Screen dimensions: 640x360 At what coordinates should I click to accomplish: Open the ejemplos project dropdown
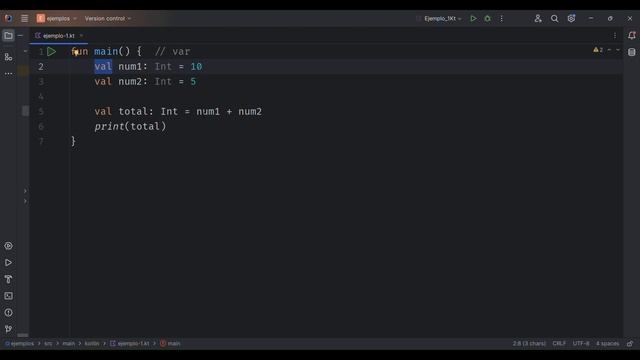57,18
